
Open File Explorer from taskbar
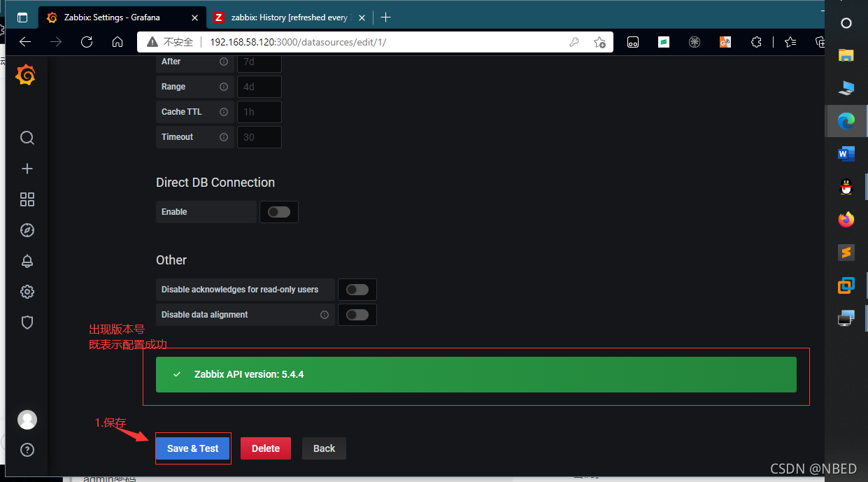pos(846,55)
